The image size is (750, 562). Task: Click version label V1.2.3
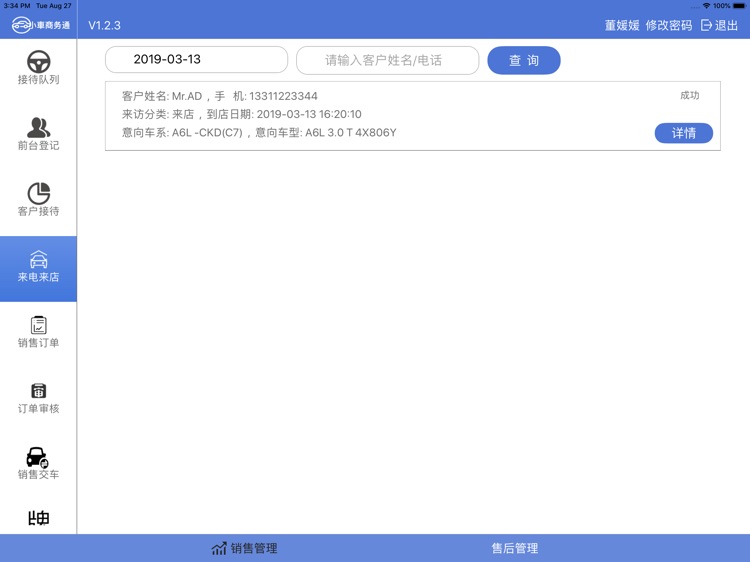(x=104, y=25)
